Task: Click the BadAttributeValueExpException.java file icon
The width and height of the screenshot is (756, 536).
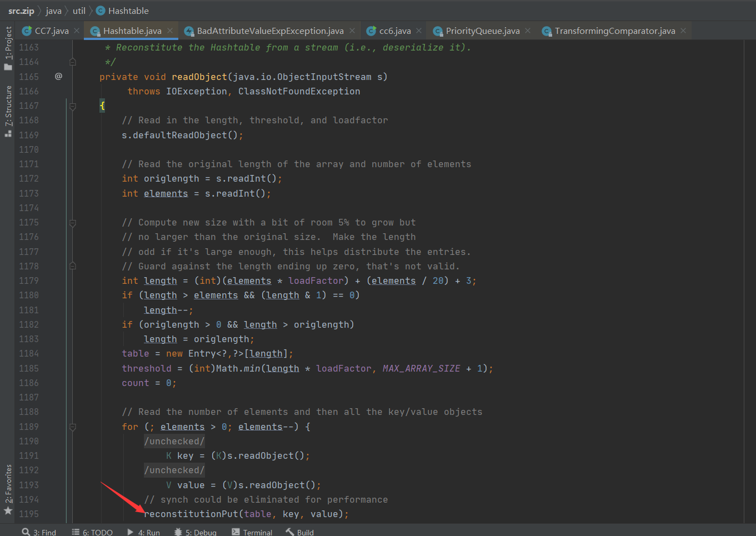Action: click(189, 31)
